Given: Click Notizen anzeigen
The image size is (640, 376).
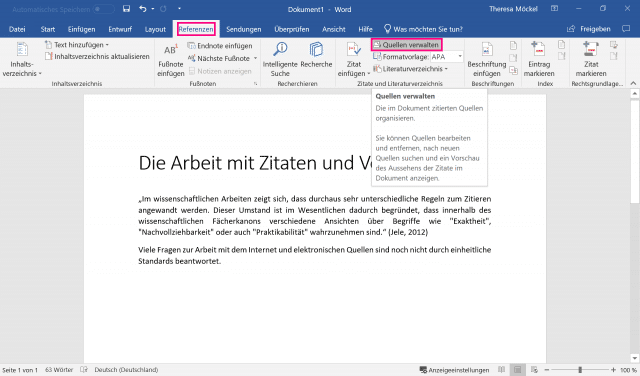Looking at the screenshot, I should (x=220, y=71).
